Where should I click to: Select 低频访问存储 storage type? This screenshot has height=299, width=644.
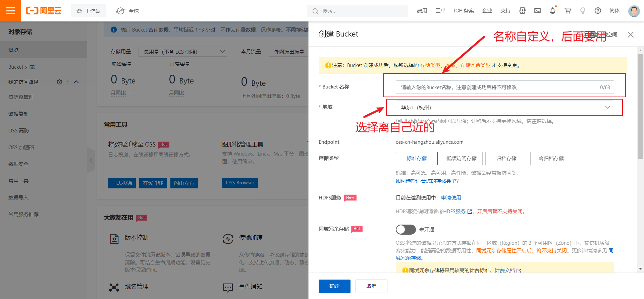click(462, 159)
